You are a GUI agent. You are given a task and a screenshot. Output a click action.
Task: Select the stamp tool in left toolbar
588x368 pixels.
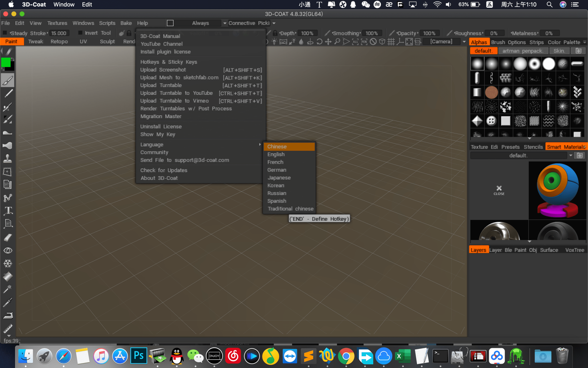8,158
